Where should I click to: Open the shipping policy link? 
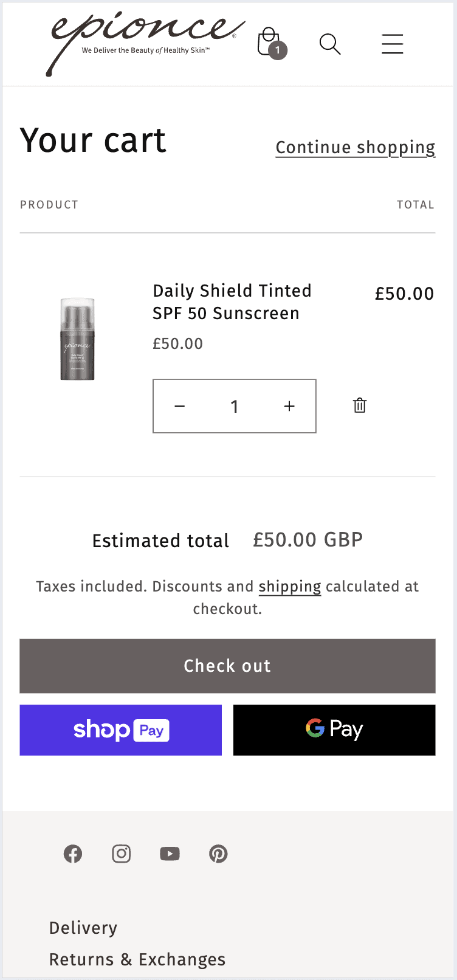click(x=289, y=587)
